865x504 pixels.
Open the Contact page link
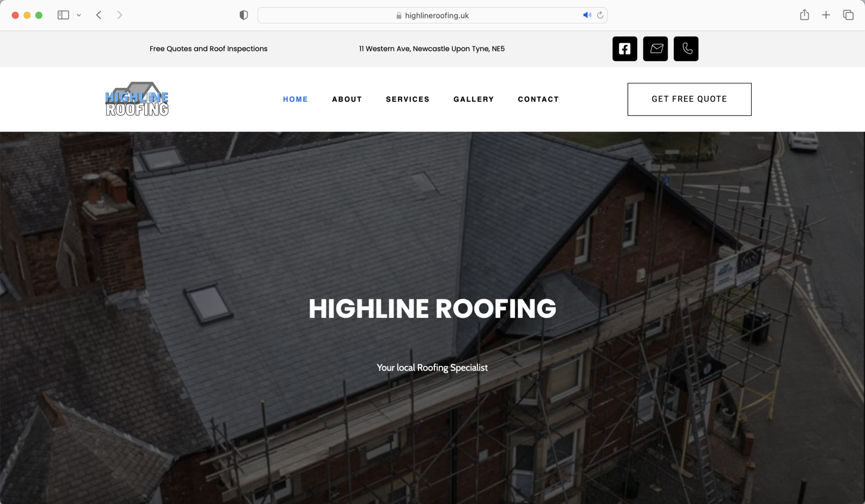(x=538, y=99)
